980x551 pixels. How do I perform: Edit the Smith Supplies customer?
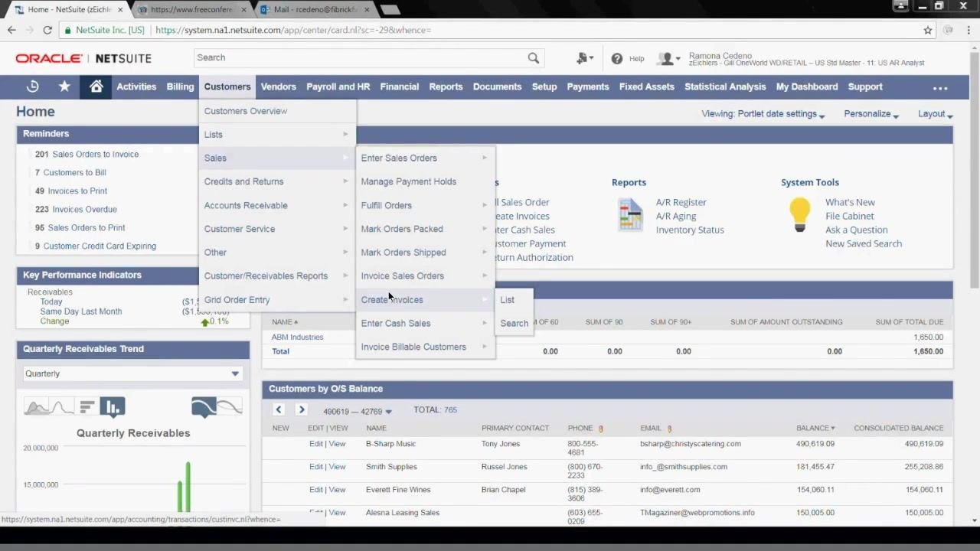(x=315, y=467)
